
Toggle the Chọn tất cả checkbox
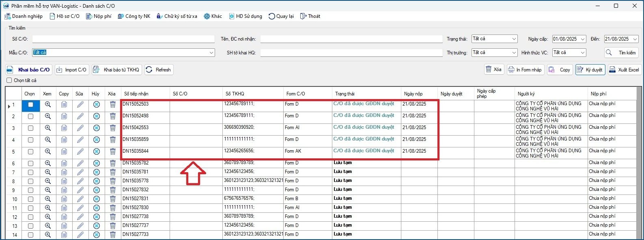[x=9, y=80]
